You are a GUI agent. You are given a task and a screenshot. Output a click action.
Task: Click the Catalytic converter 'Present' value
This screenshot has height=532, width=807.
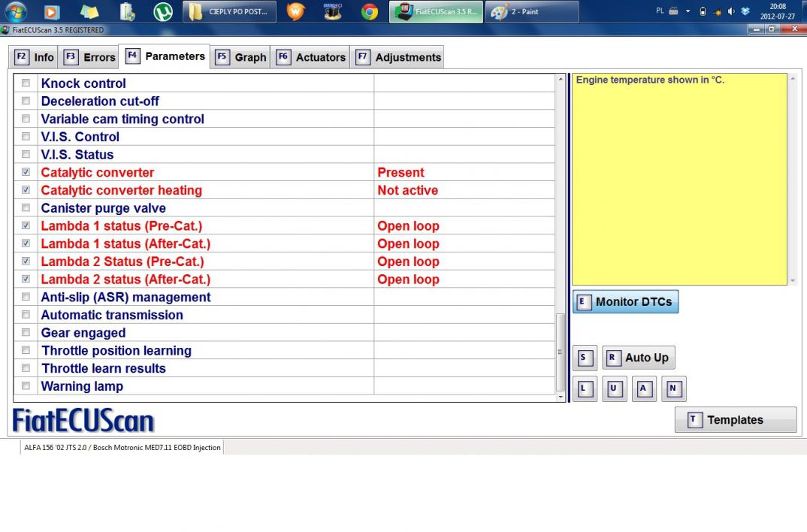[x=401, y=172]
